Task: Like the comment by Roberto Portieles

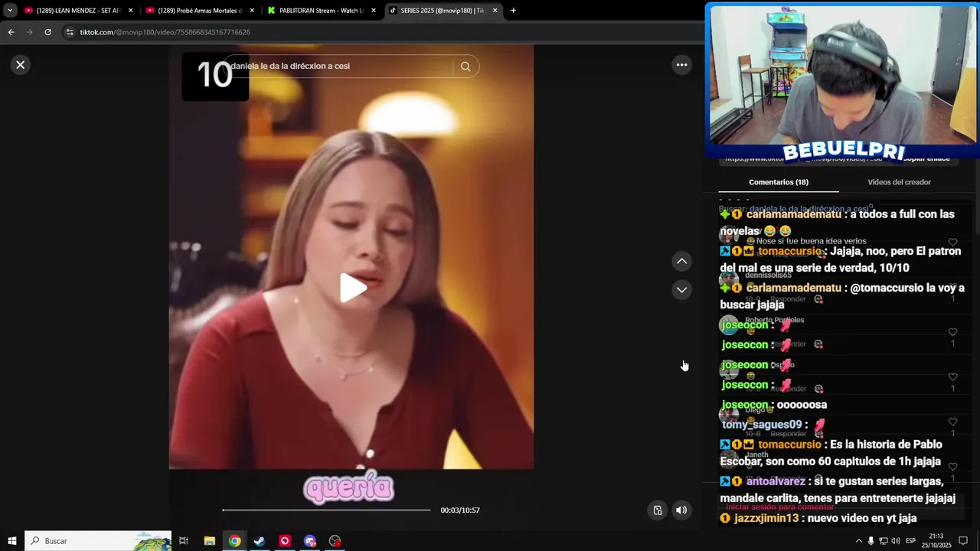Action: tap(952, 332)
